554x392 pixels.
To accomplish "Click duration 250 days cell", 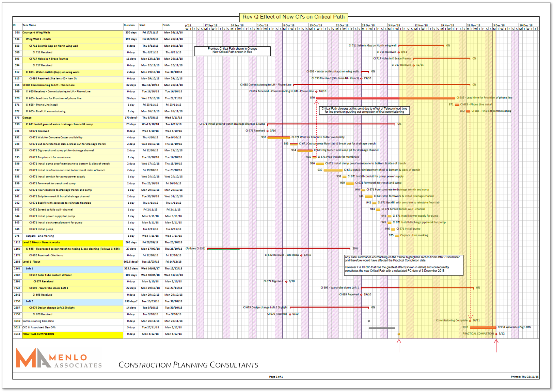I will pos(131,33).
